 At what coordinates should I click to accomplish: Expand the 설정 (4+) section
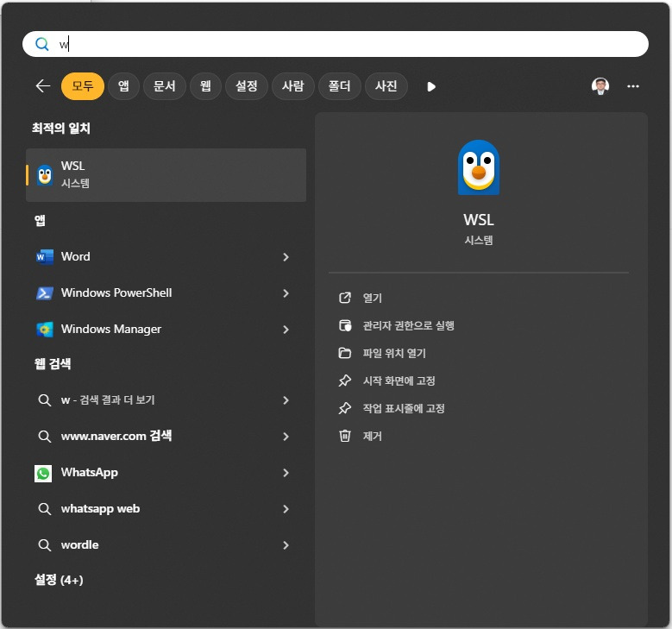tap(59, 580)
